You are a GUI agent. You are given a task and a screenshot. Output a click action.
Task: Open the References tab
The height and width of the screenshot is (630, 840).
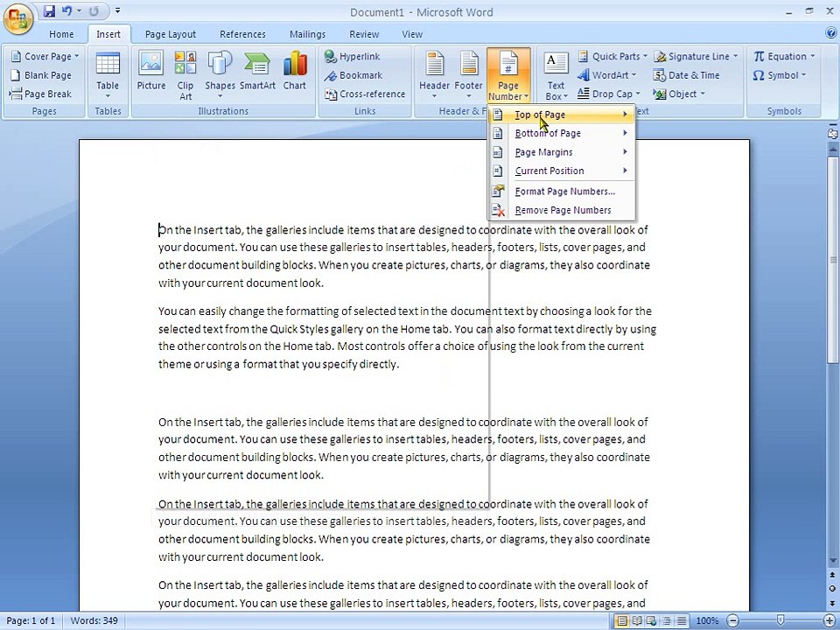(242, 34)
